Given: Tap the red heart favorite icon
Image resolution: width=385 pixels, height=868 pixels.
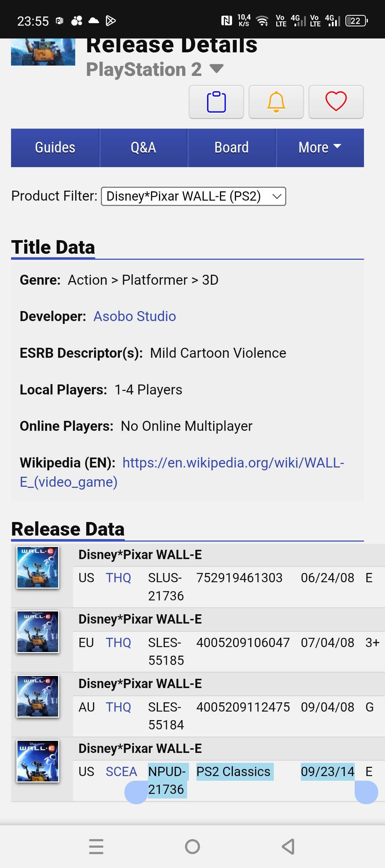Looking at the screenshot, I should coord(336,102).
